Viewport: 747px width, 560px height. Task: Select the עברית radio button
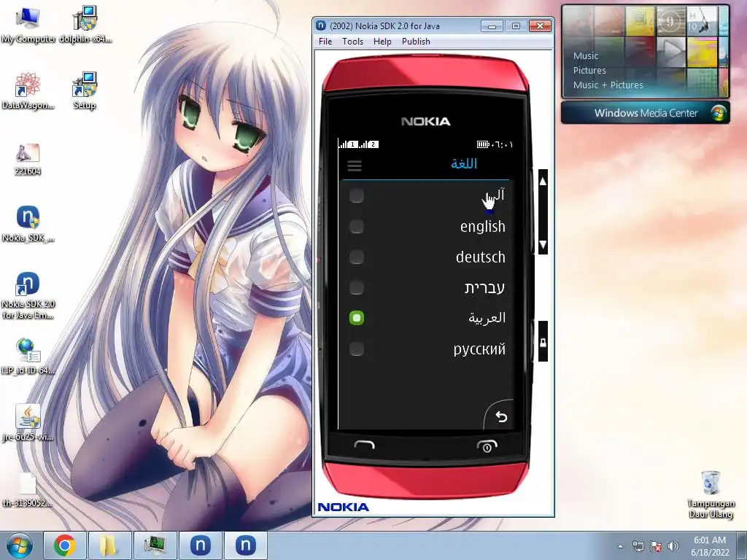tap(356, 287)
